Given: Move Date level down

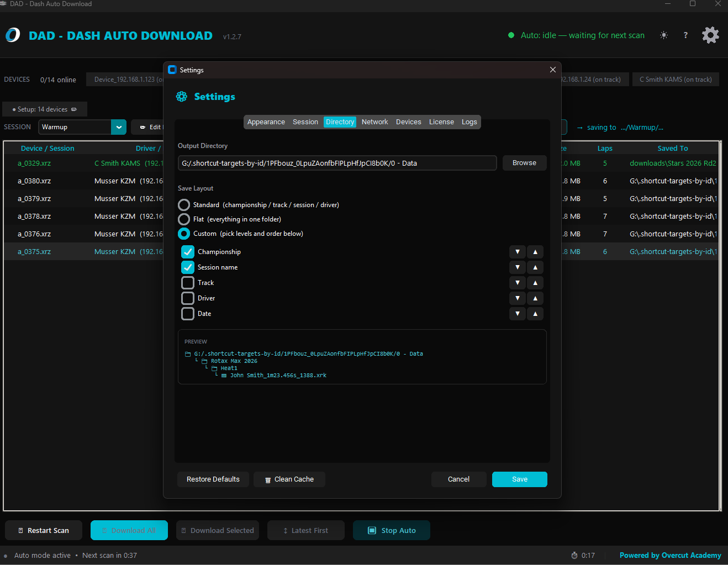Looking at the screenshot, I should [x=518, y=314].
